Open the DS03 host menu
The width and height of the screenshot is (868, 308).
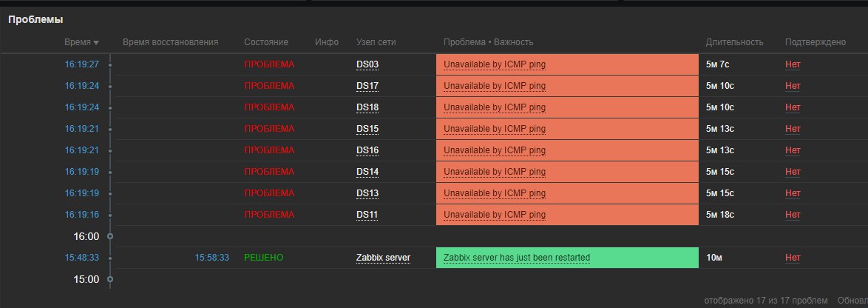(x=367, y=64)
